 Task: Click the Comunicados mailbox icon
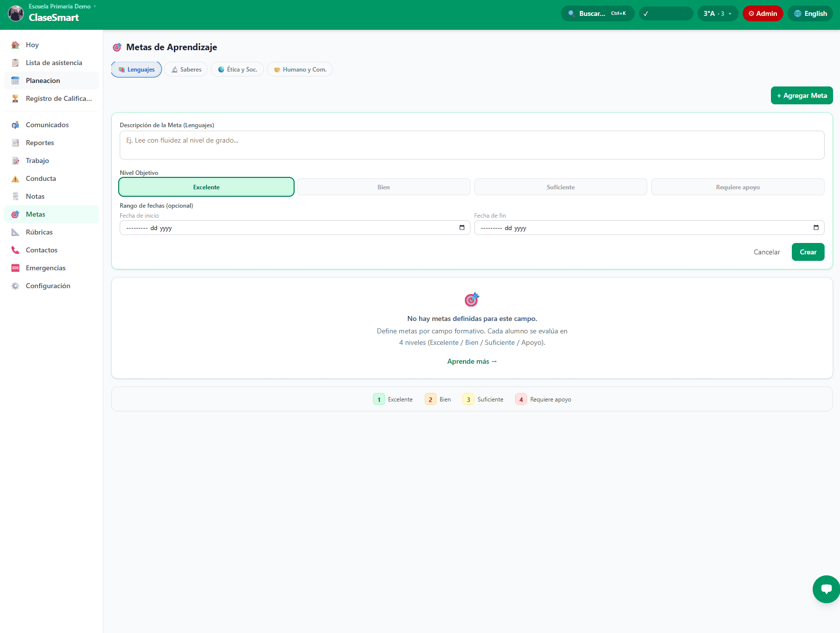(15, 125)
